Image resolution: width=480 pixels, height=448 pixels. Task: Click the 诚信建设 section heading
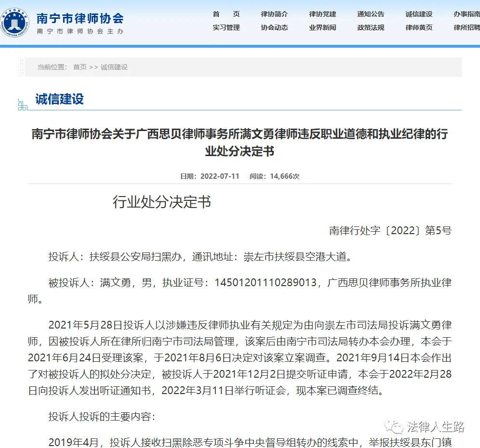pos(59,99)
